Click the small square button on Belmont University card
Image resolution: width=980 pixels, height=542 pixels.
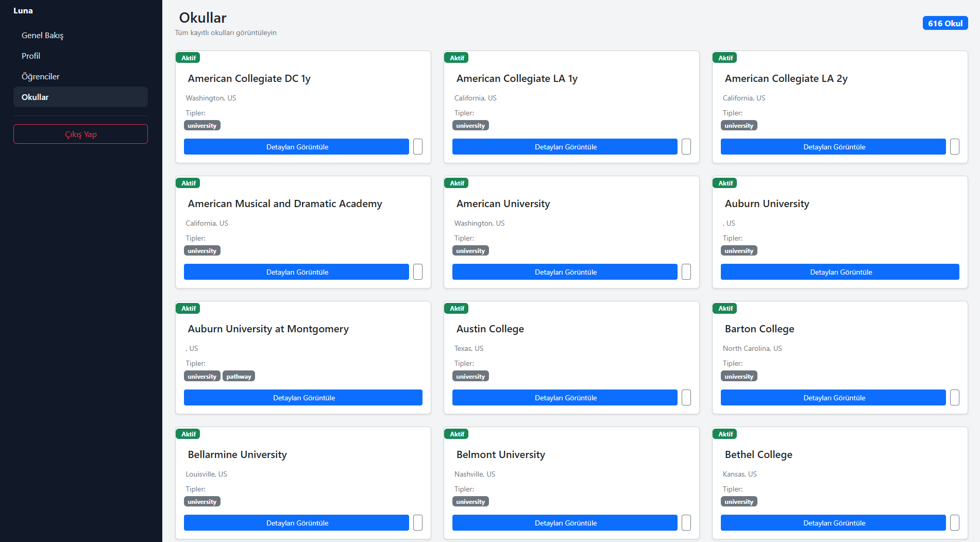(686, 523)
